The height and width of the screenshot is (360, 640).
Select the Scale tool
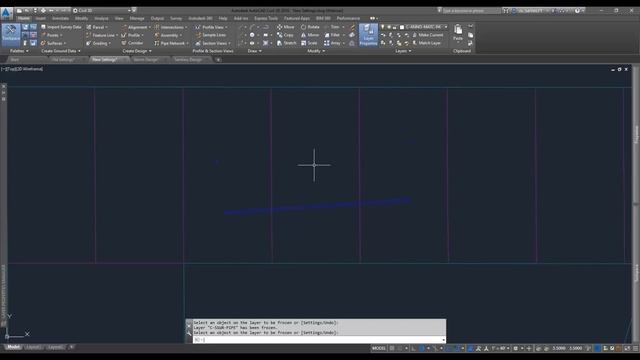(309, 43)
